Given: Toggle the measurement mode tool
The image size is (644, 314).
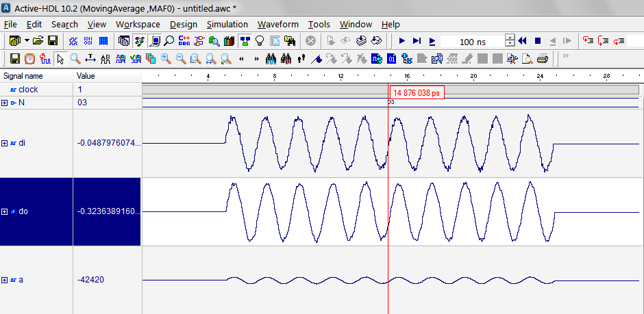Looking at the screenshot, I should coord(90,59).
